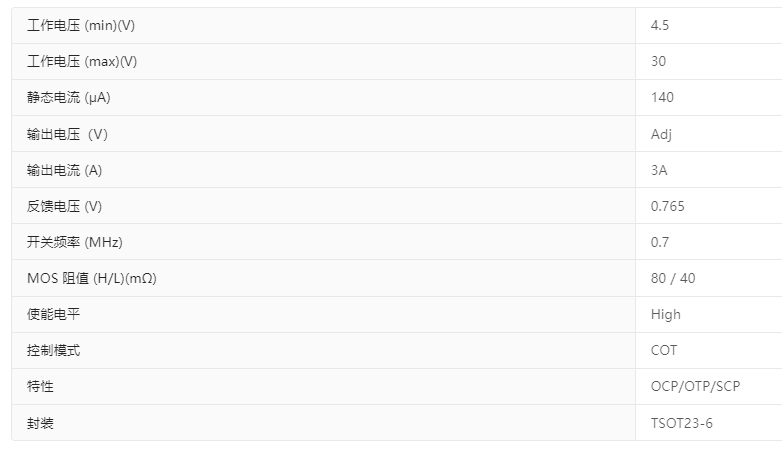
Task: Select the 4.5 minimum voltage value
Action: pyautogui.click(x=660, y=25)
